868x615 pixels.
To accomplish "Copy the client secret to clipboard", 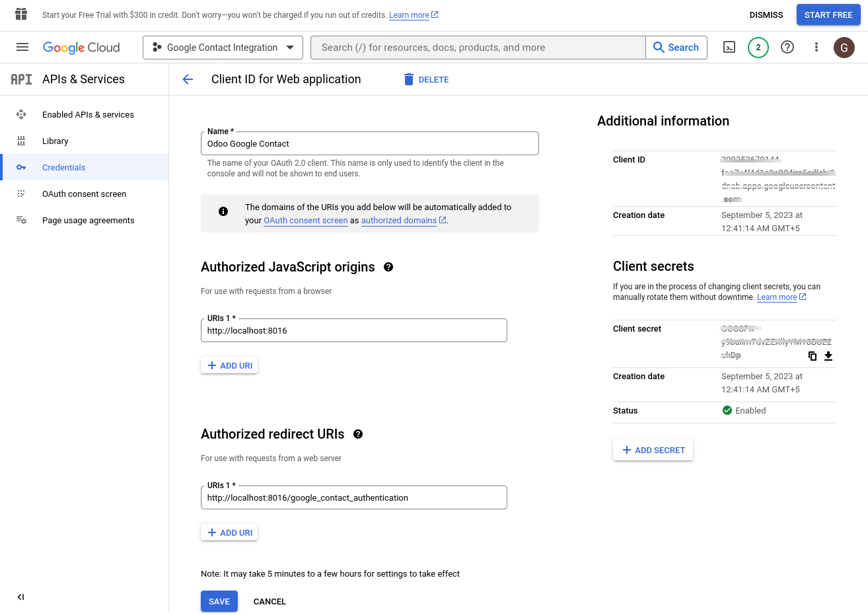I will [813, 356].
